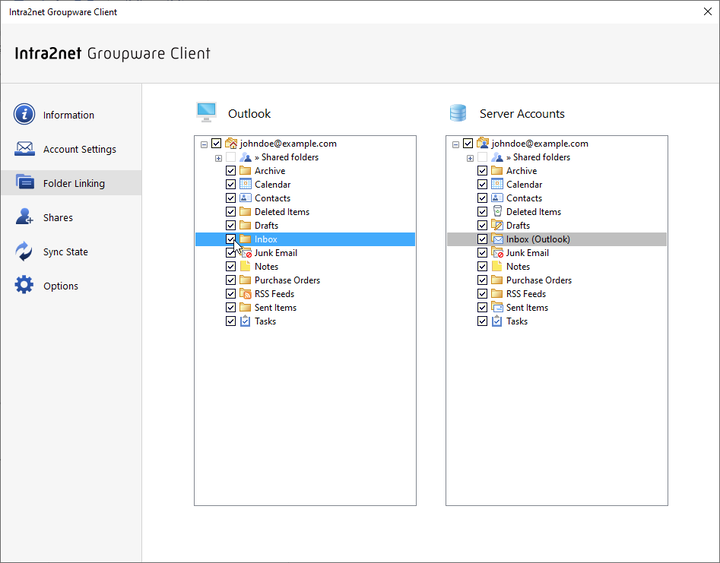The height and width of the screenshot is (563, 720).
Task: Collapse the Outlook johndoe@example.com tree node
Action: (x=204, y=144)
